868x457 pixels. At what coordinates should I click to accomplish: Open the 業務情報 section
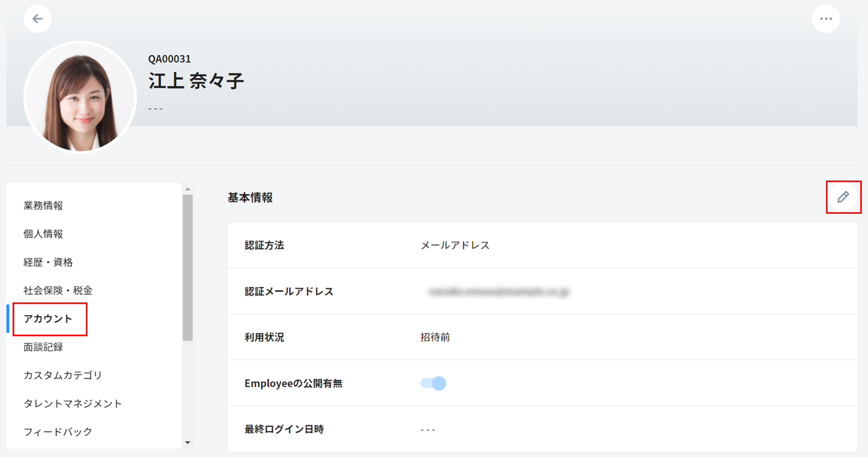click(x=43, y=206)
